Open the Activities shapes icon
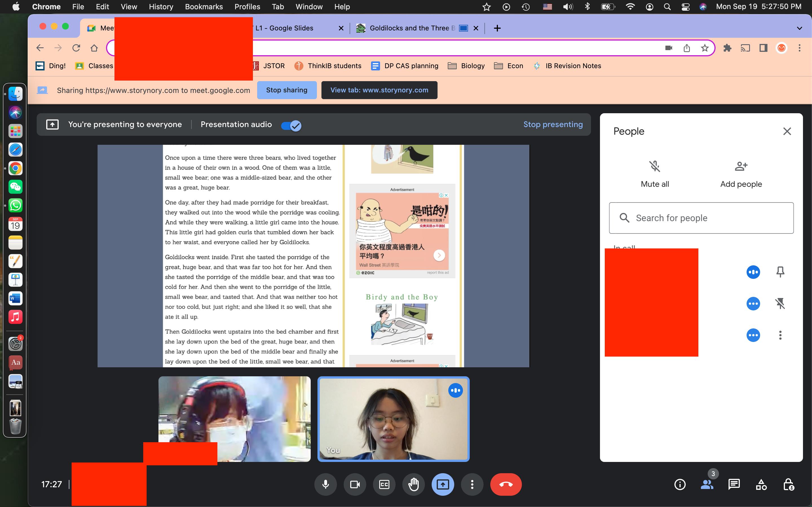The width and height of the screenshot is (812, 507). coord(761,484)
